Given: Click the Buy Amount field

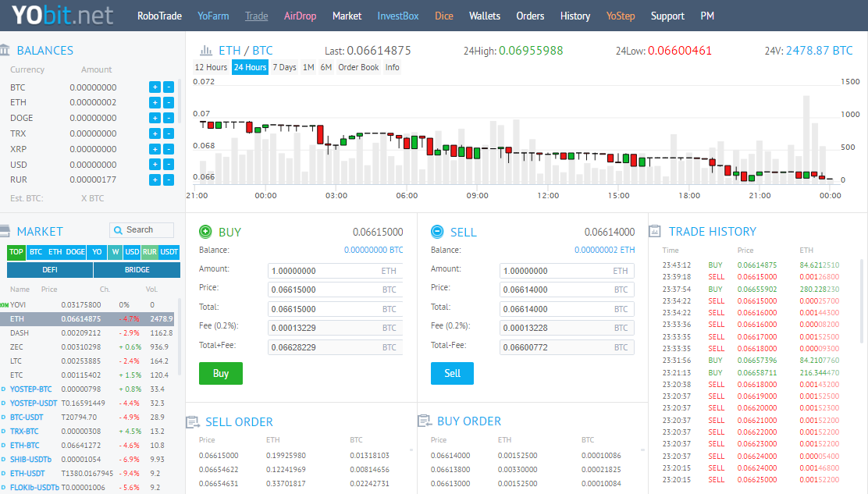Looking at the screenshot, I should (x=335, y=271).
